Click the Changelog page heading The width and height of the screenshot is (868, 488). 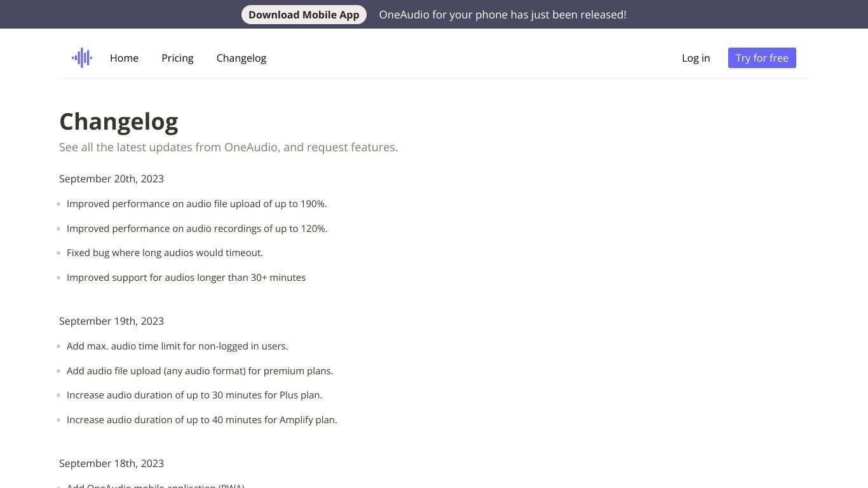point(119,121)
